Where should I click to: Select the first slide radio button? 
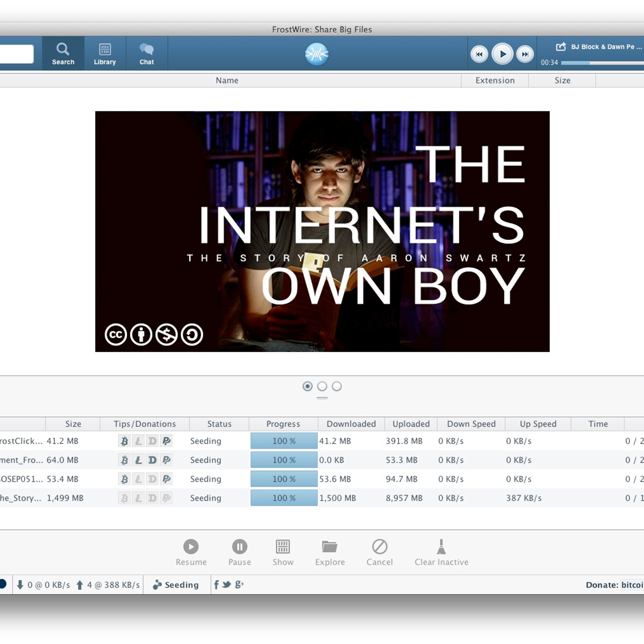(x=308, y=386)
